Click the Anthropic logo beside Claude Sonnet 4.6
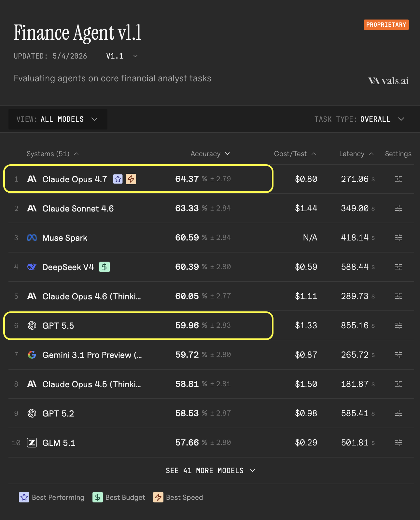The image size is (420, 520). tap(32, 208)
